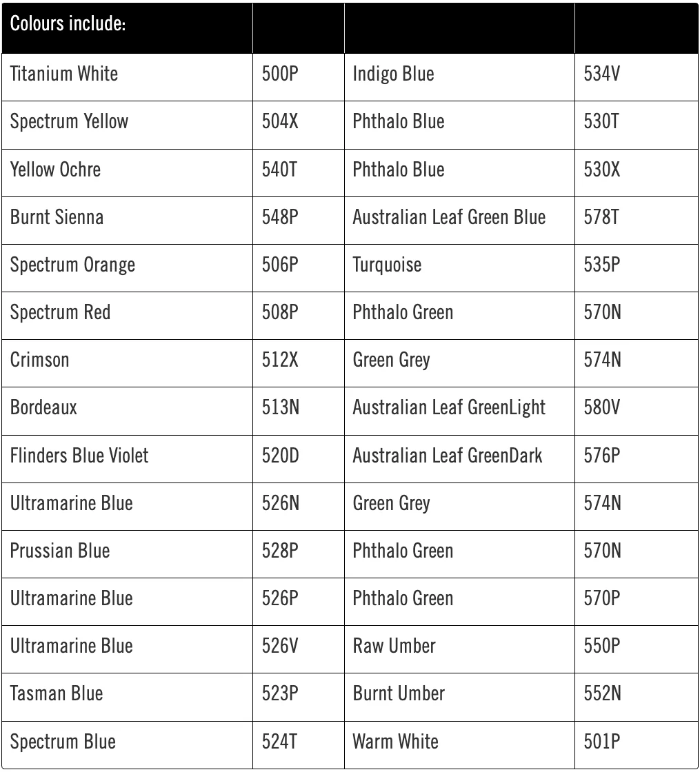Click the Burnt Sienna cell
Image resolution: width=700 pixels, height=772 pixels.
point(57,217)
